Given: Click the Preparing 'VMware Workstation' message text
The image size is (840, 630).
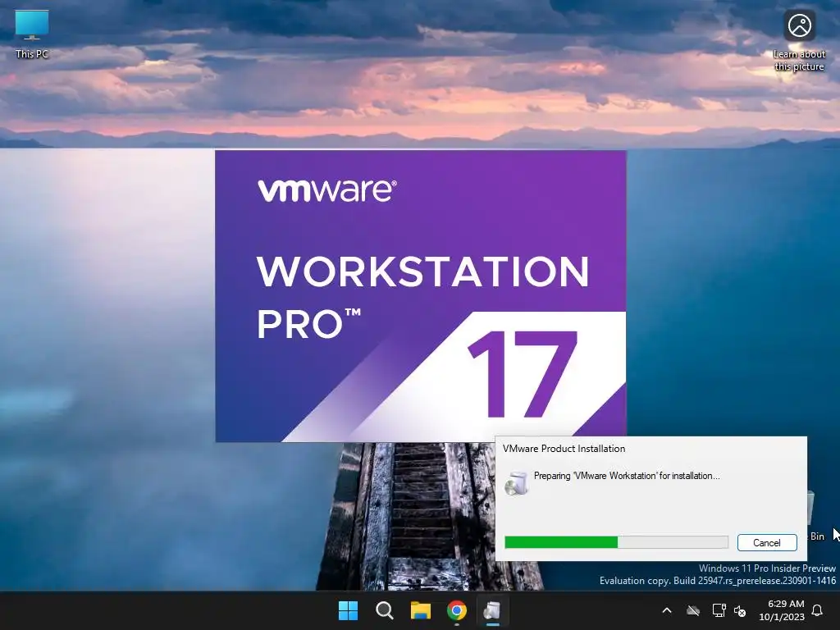Looking at the screenshot, I should pos(627,476).
